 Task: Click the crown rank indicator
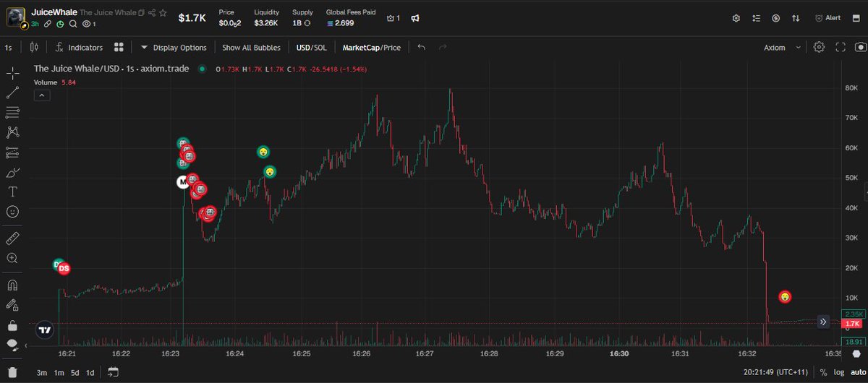pyautogui.click(x=393, y=18)
